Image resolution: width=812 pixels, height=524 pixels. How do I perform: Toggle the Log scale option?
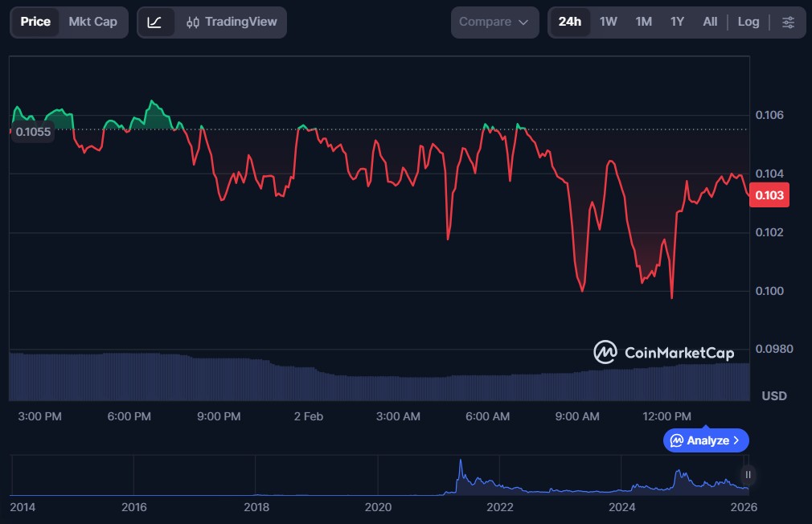tap(748, 23)
